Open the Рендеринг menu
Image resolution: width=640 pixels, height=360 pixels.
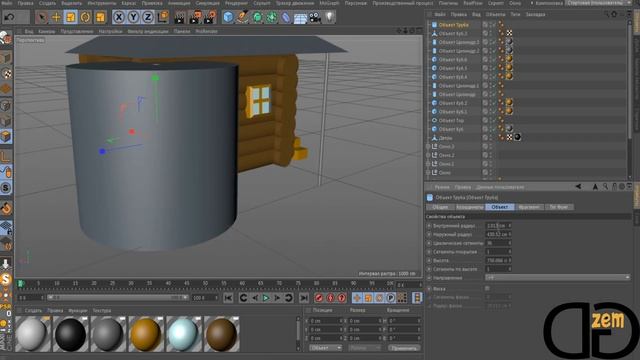236,3
